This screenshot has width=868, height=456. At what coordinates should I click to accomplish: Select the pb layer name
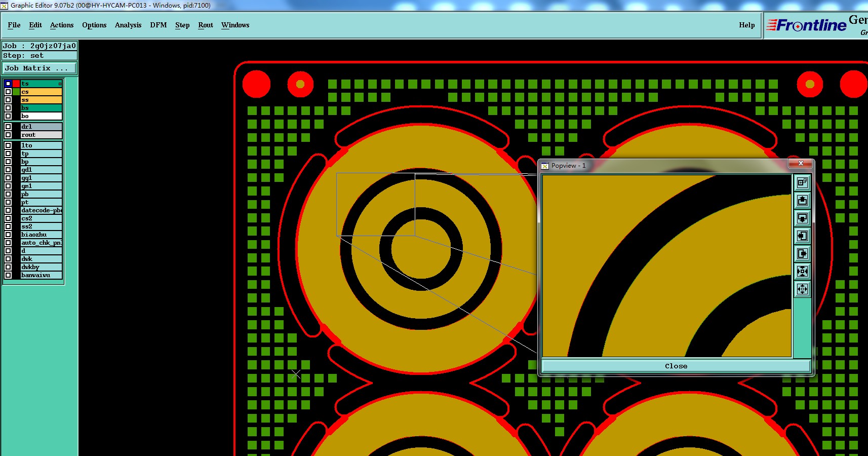point(41,194)
